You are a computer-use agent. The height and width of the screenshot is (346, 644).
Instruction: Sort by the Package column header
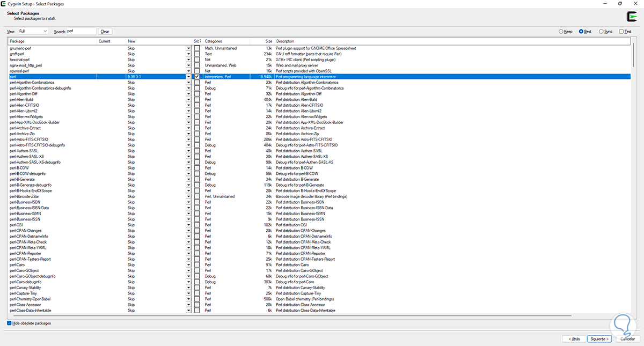53,41
